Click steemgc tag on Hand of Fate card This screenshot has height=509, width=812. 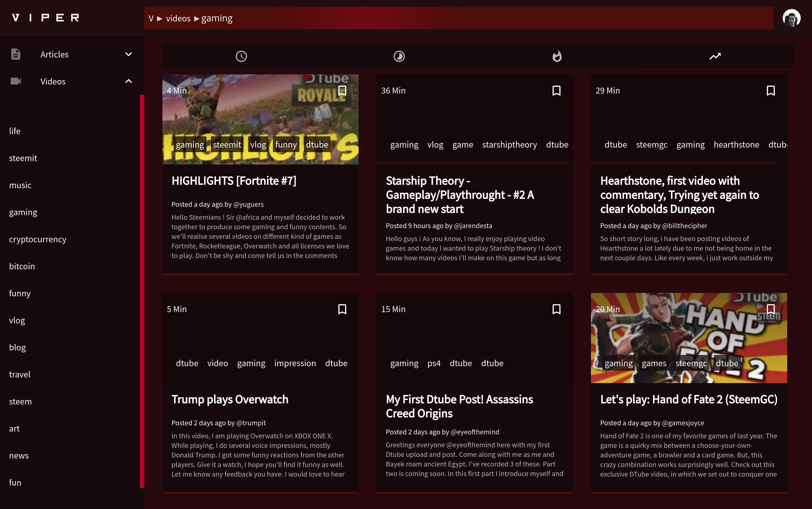tap(691, 363)
